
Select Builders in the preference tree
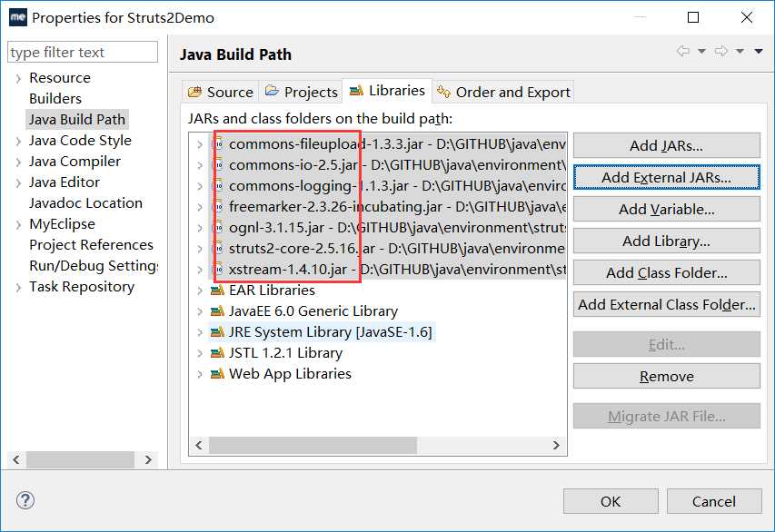[55, 98]
